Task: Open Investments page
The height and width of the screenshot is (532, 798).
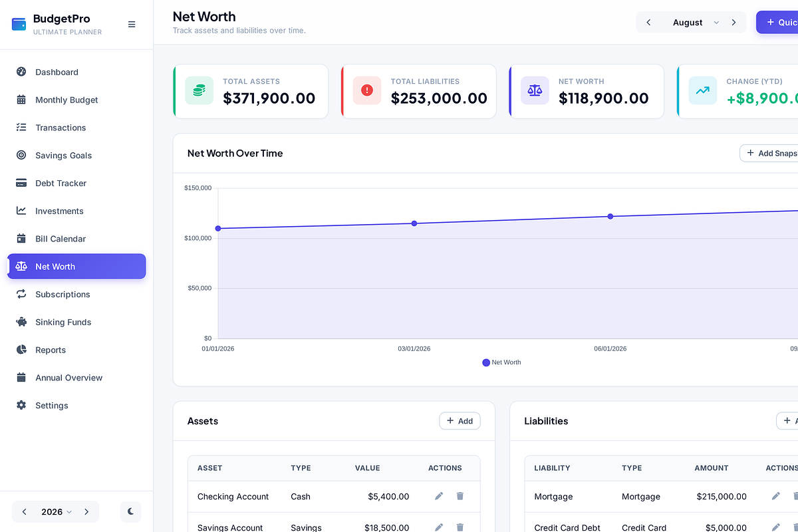Action: point(76,211)
